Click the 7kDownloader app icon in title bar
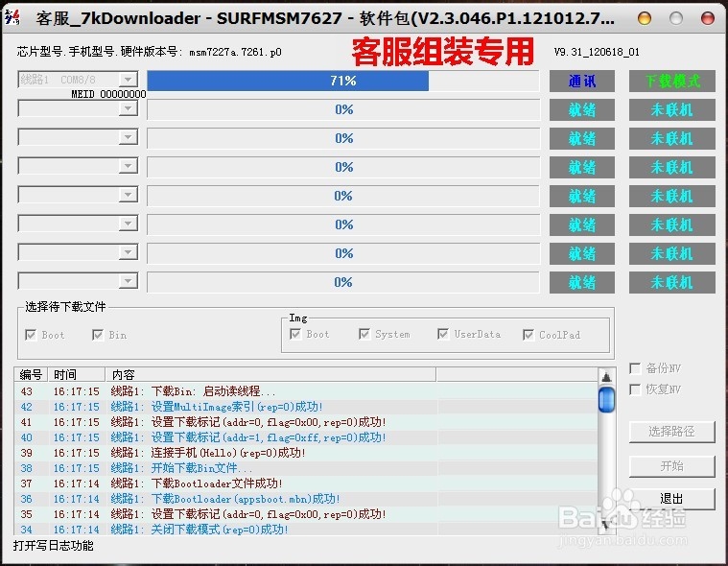The height and width of the screenshot is (566, 728). click(x=12, y=17)
